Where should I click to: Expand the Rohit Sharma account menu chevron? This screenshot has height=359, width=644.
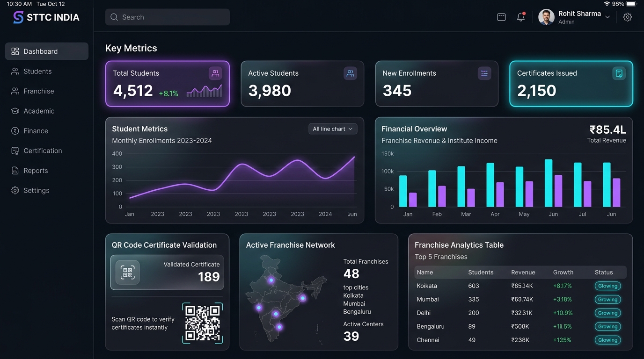point(607,17)
